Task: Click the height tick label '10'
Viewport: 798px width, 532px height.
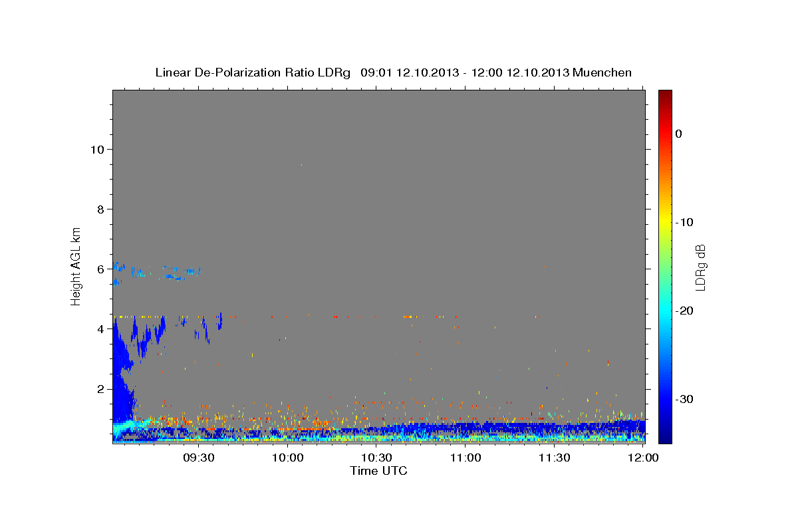Action: [x=96, y=150]
